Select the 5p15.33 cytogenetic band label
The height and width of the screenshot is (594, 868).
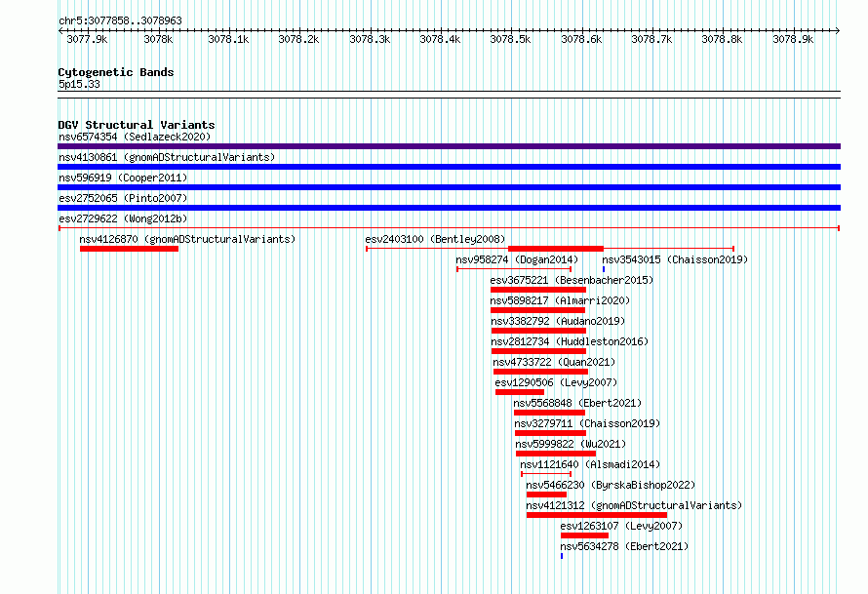point(79,84)
